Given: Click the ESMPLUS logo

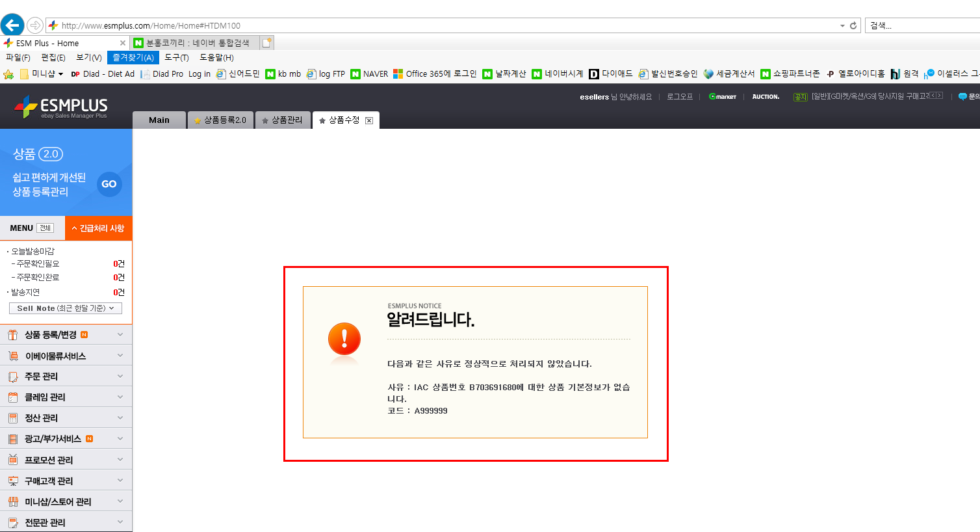Looking at the screenshot, I should 61,107.
